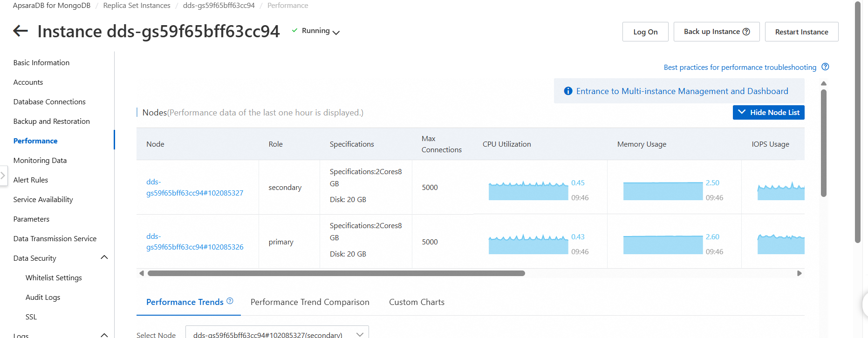Image resolution: width=868 pixels, height=338 pixels.
Task: Click help icon next to Performance Trends
Action: point(230,301)
